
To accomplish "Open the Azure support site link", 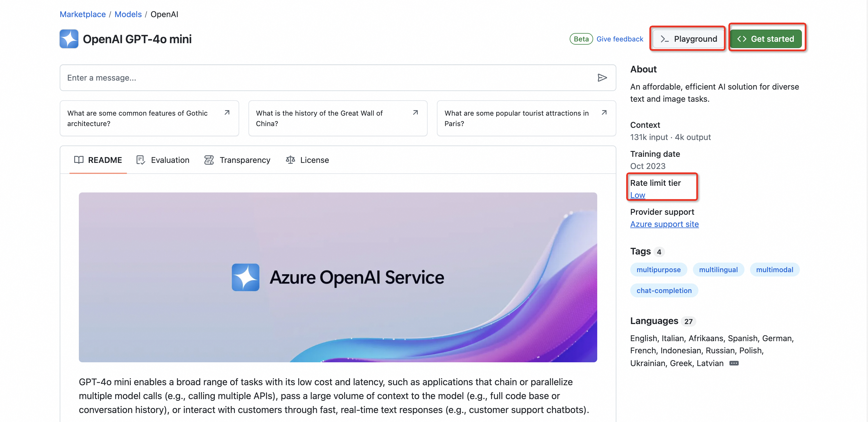I will click(x=664, y=224).
